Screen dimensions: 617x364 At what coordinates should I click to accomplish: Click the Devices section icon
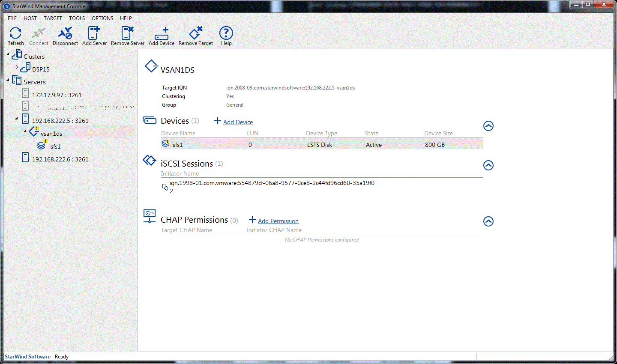[x=150, y=120]
